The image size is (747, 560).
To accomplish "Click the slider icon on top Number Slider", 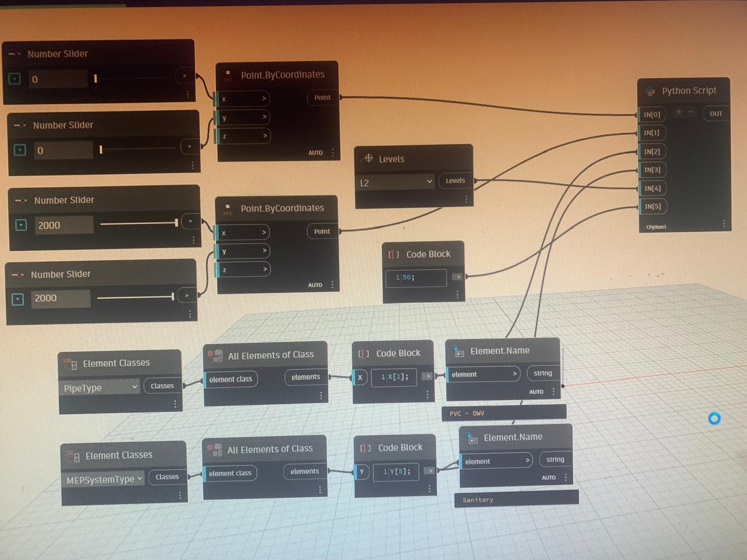I will click(x=15, y=52).
